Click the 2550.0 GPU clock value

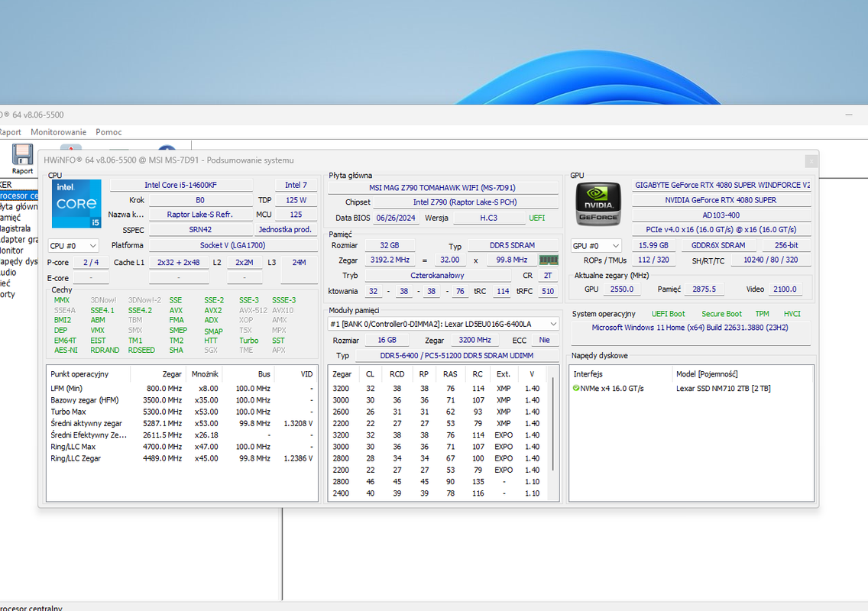coord(622,289)
